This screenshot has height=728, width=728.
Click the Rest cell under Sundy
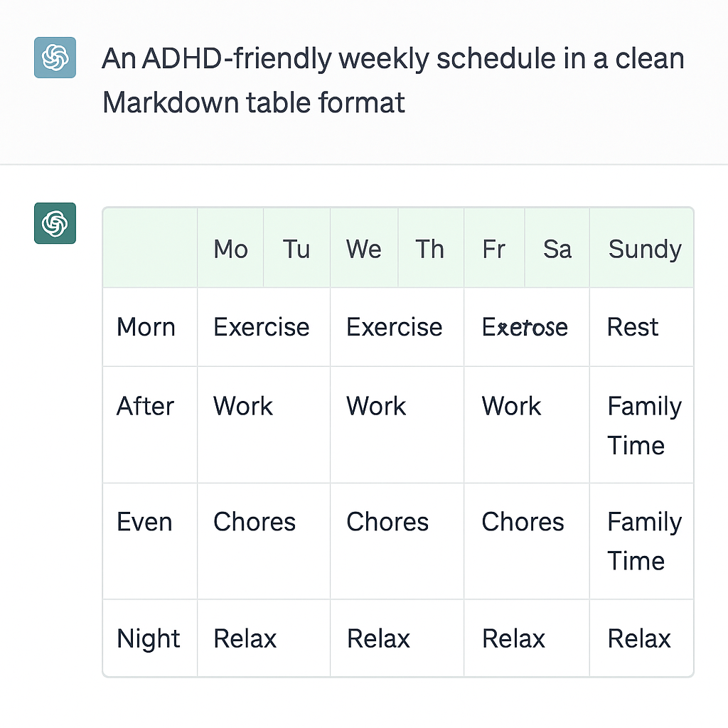633,327
